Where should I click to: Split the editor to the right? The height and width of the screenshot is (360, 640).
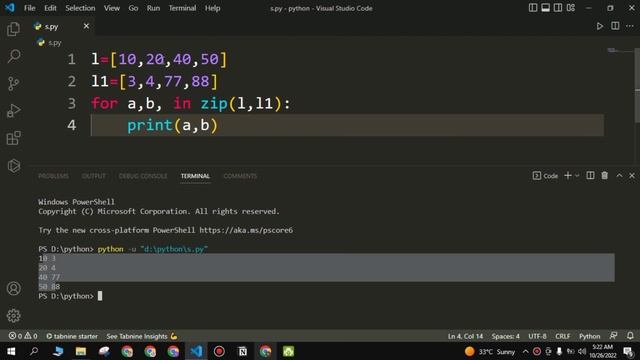[x=615, y=26]
